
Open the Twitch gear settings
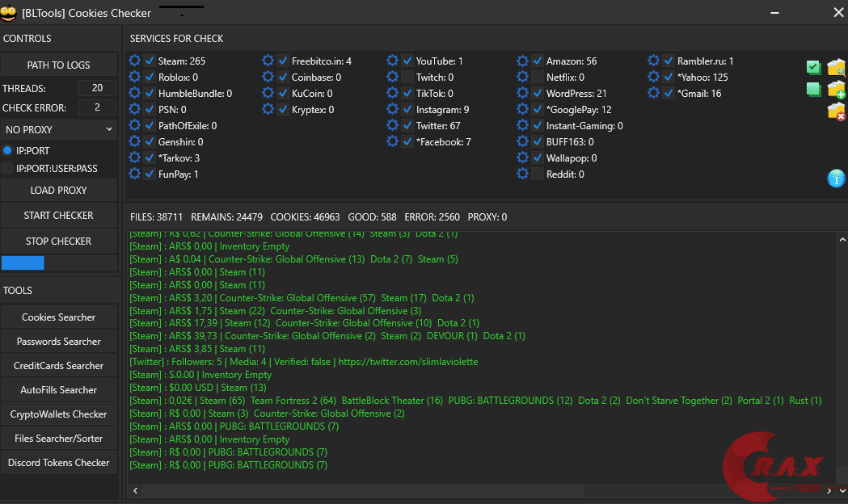coord(393,77)
